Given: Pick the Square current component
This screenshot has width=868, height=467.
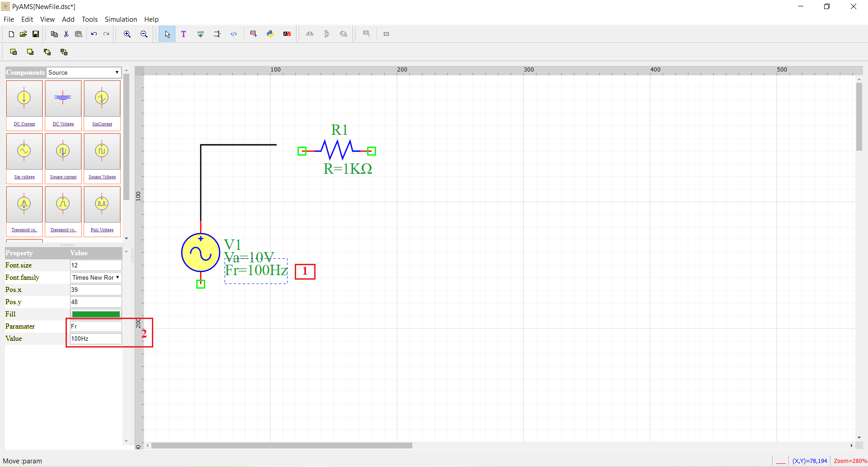Looking at the screenshot, I should click(x=63, y=158).
